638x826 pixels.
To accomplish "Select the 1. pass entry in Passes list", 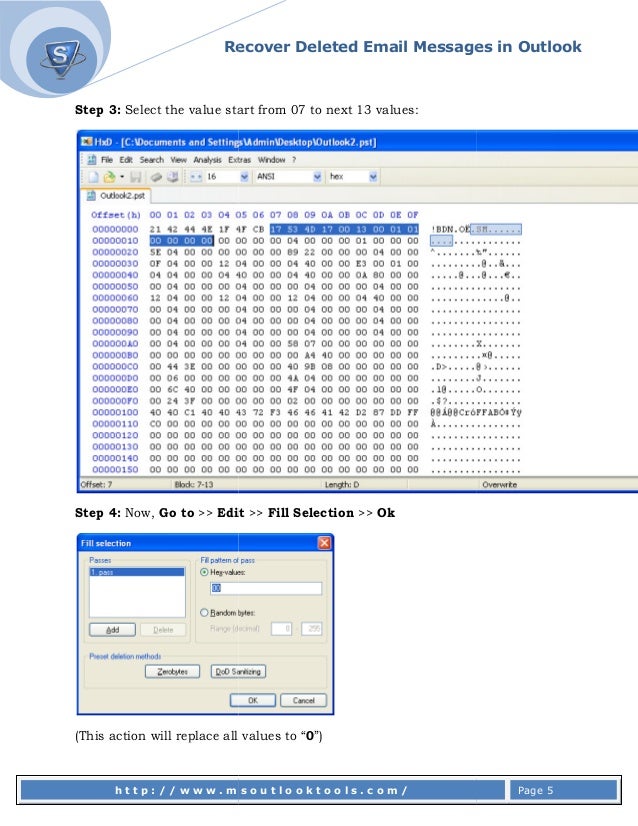I will (137, 572).
